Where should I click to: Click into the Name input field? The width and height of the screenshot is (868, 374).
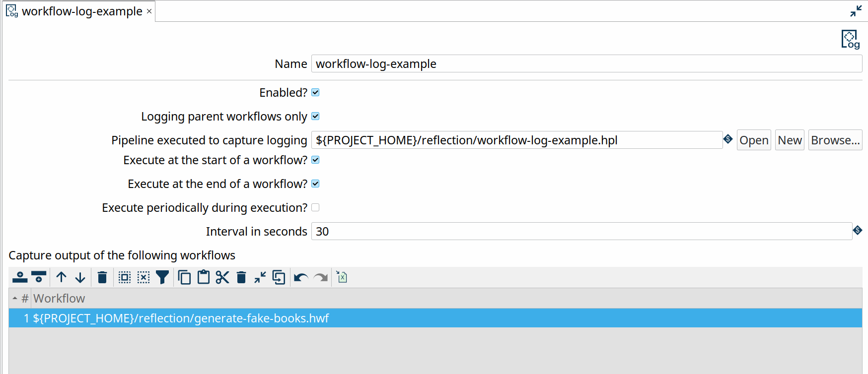(586, 64)
